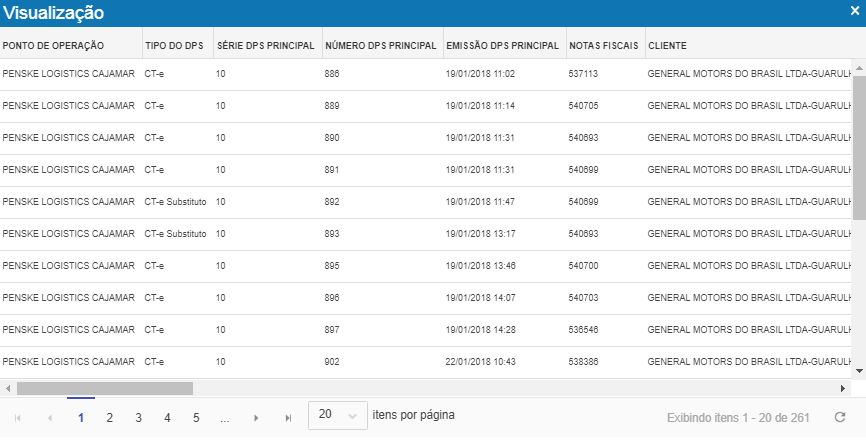
Task: Select DPS number 893 cell
Action: click(x=332, y=234)
